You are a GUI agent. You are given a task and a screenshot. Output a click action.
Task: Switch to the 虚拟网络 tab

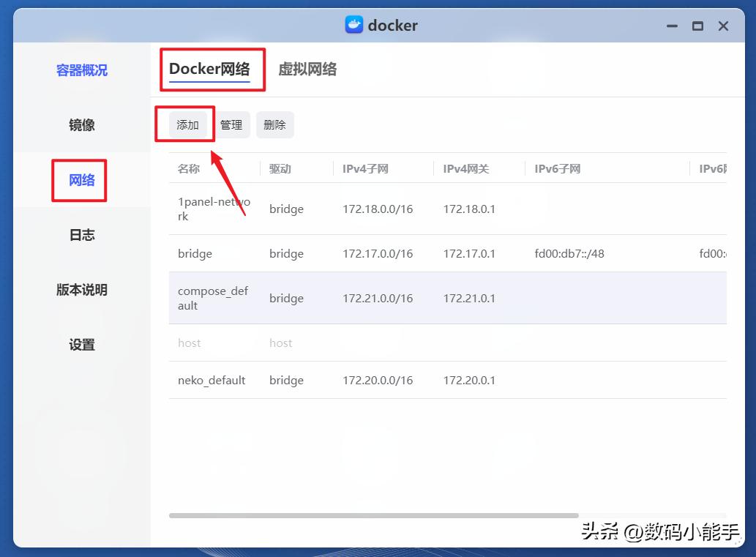click(x=307, y=69)
